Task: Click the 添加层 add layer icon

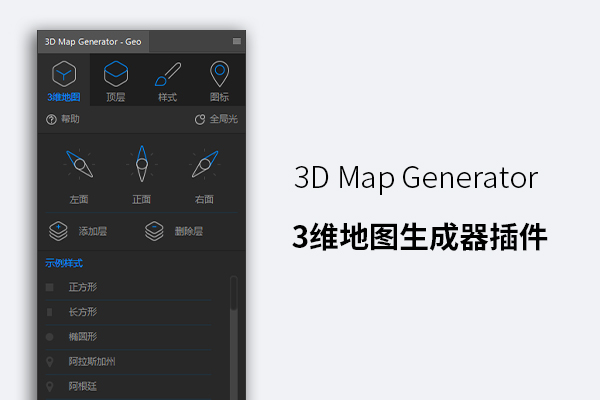Action: 58,231
